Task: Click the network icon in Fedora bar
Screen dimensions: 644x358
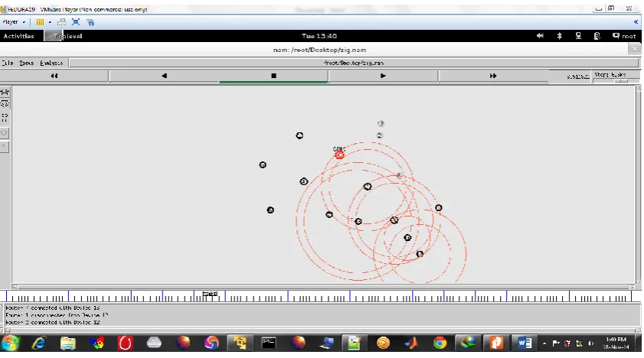Action: coord(578,36)
